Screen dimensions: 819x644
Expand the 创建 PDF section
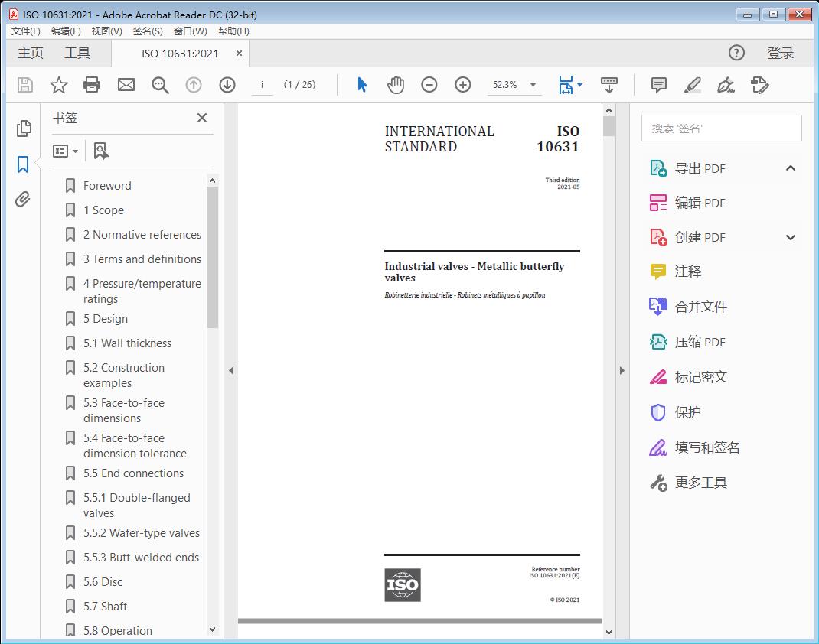coord(791,237)
